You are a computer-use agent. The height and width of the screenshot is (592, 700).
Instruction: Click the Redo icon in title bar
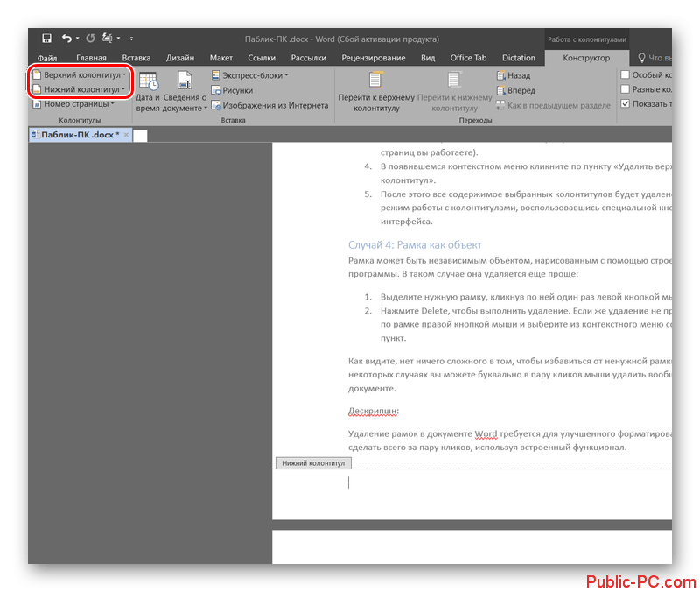(x=91, y=39)
